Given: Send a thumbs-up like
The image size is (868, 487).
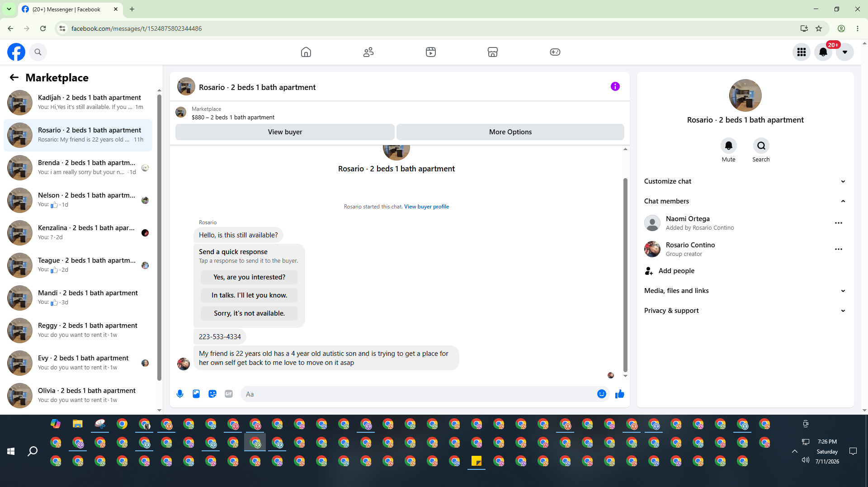Looking at the screenshot, I should (x=620, y=394).
